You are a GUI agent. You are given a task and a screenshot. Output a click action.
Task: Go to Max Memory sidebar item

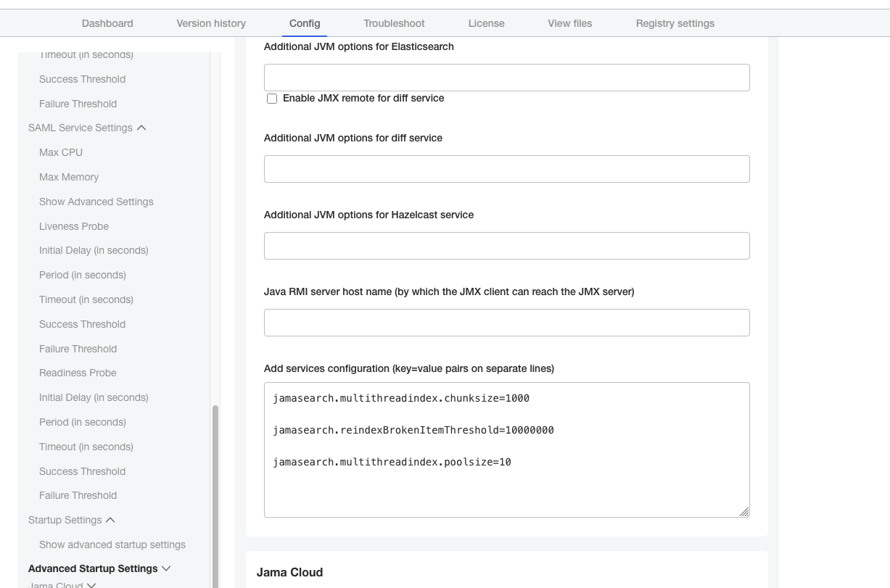pyautogui.click(x=69, y=177)
